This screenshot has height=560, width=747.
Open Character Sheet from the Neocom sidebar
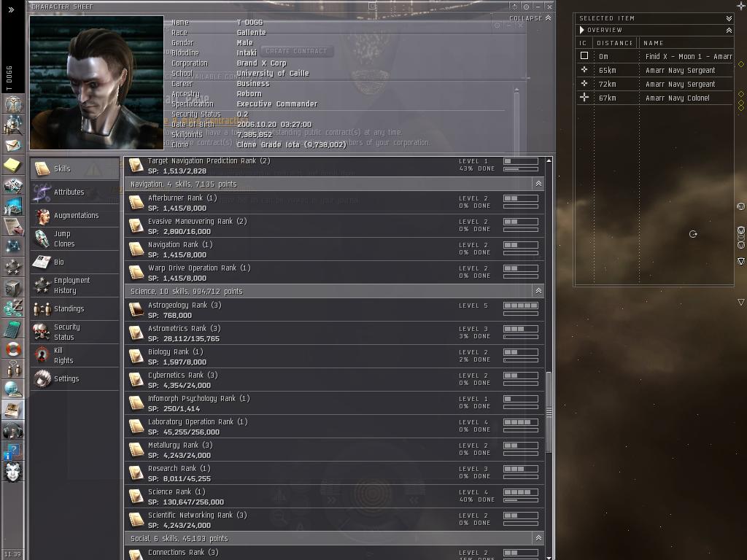coord(13,103)
